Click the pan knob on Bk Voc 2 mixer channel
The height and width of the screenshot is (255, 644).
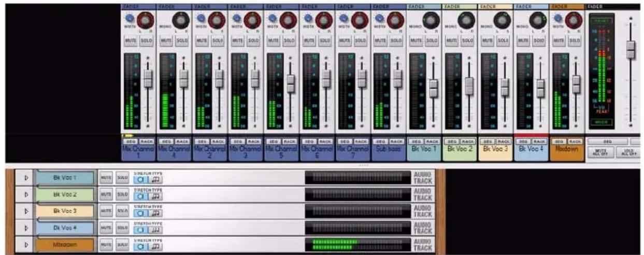click(467, 21)
